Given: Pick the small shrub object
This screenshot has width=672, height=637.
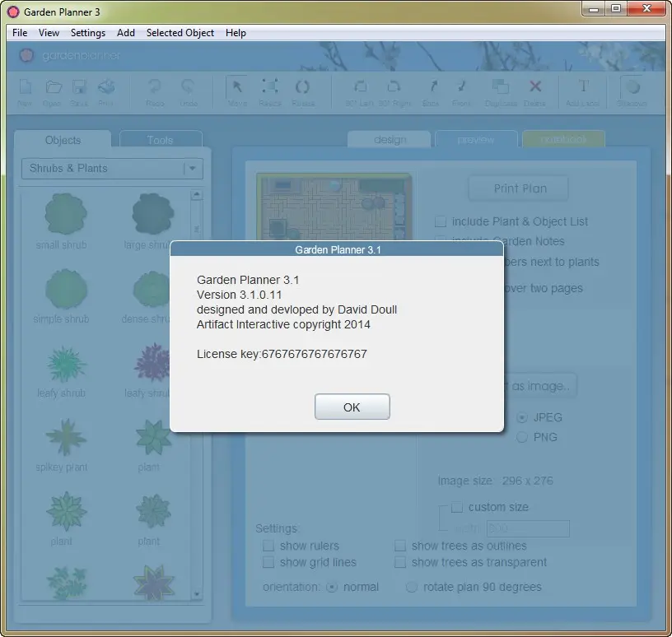Looking at the screenshot, I should pos(66,213).
